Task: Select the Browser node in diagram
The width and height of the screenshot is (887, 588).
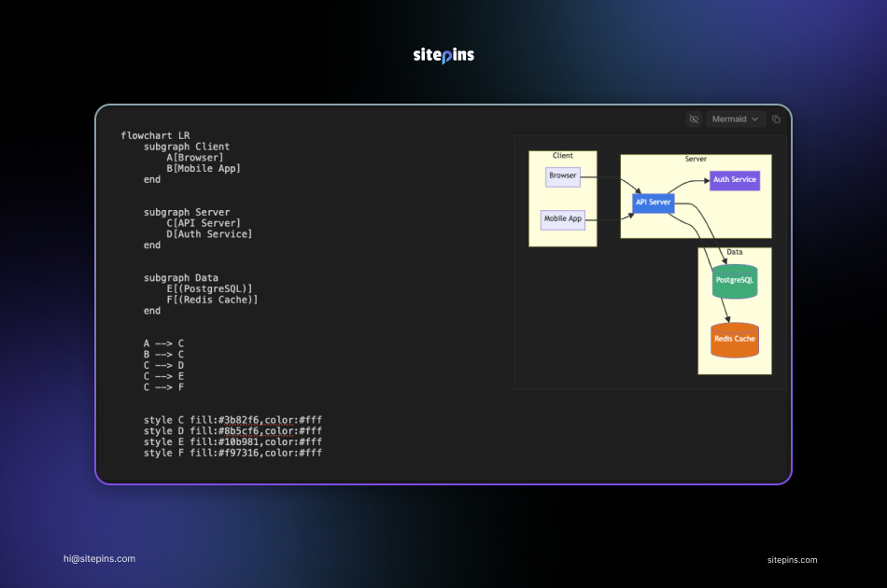Action: click(x=563, y=176)
